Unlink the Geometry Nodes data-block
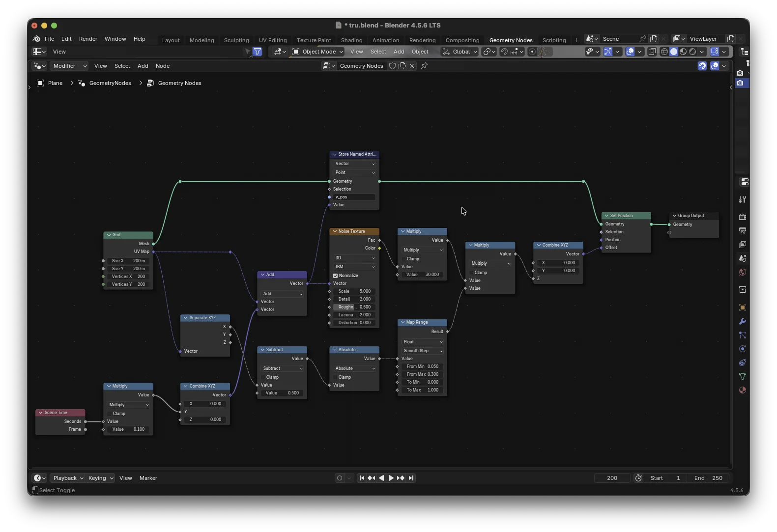Viewport: 777px width, 532px height. [x=412, y=66]
